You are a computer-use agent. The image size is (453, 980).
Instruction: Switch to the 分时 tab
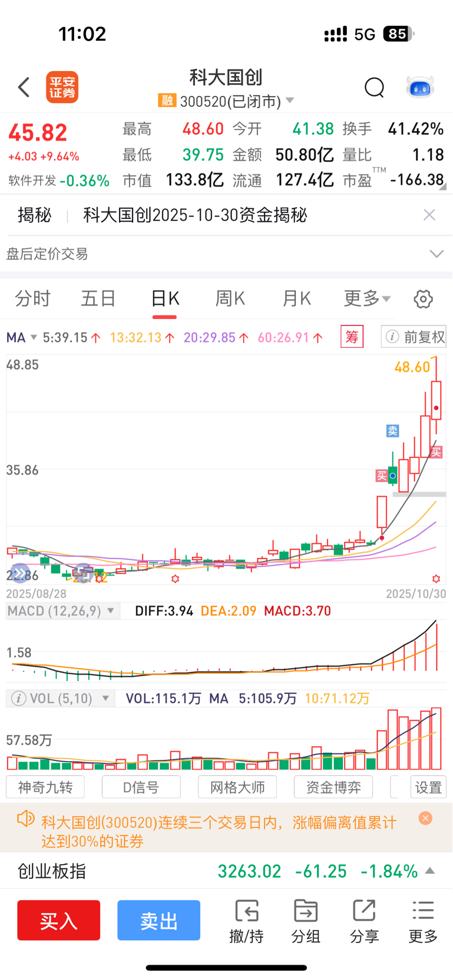point(32,298)
